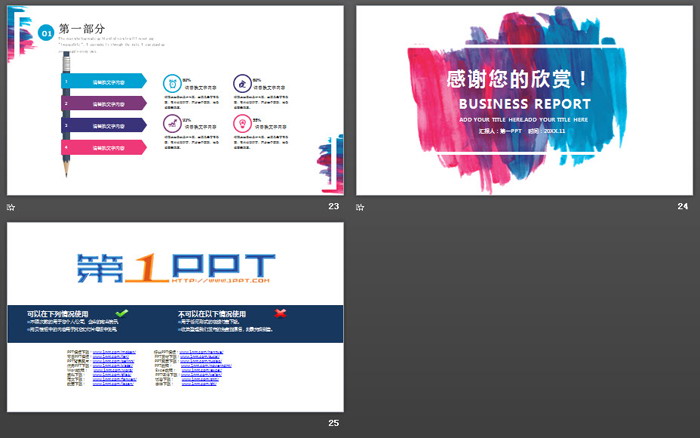
Task: Select the slide 23 thumbnail
Action: pos(175,100)
